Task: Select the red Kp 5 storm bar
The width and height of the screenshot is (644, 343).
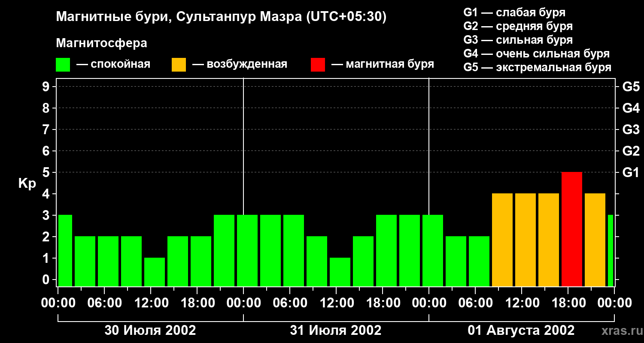Action: click(x=572, y=229)
